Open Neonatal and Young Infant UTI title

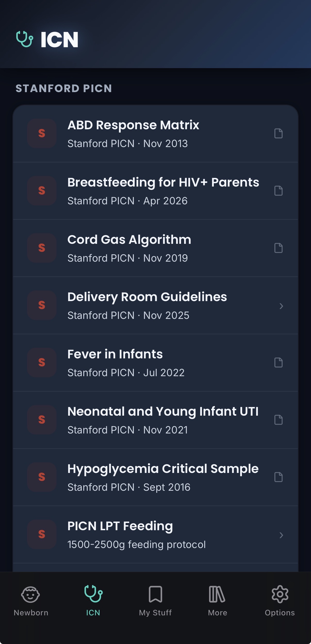click(x=163, y=412)
